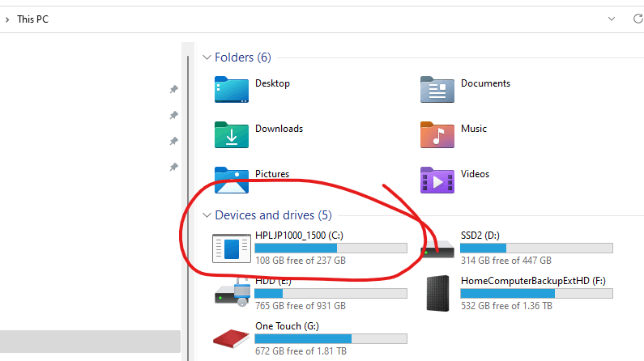Click the '532 GB free of 1.36 TB' text
Screen dimensions: 644x361
click(x=506, y=306)
